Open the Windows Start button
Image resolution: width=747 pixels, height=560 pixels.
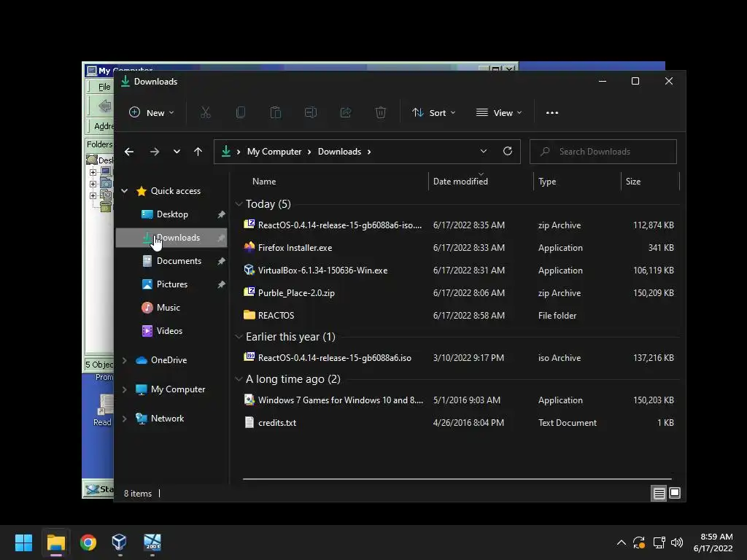pos(23,542)
